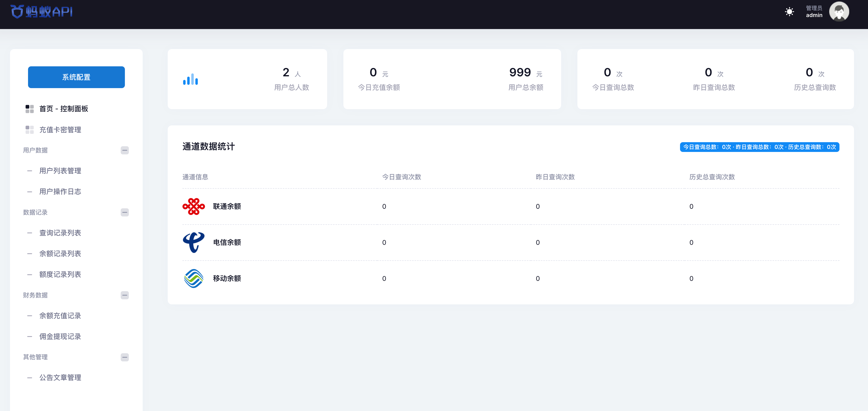The width and height of the screenshot is (868, 411).
Task: Click the 历史总查询数 statistic label
Action: click(815, 88)
